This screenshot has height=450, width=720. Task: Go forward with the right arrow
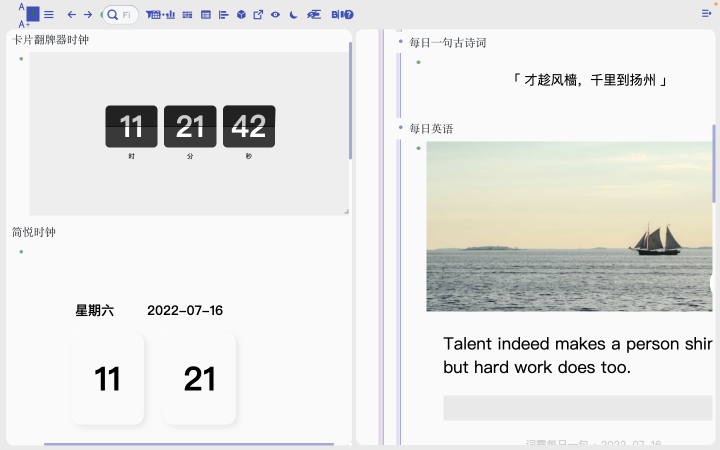[88, 15]
